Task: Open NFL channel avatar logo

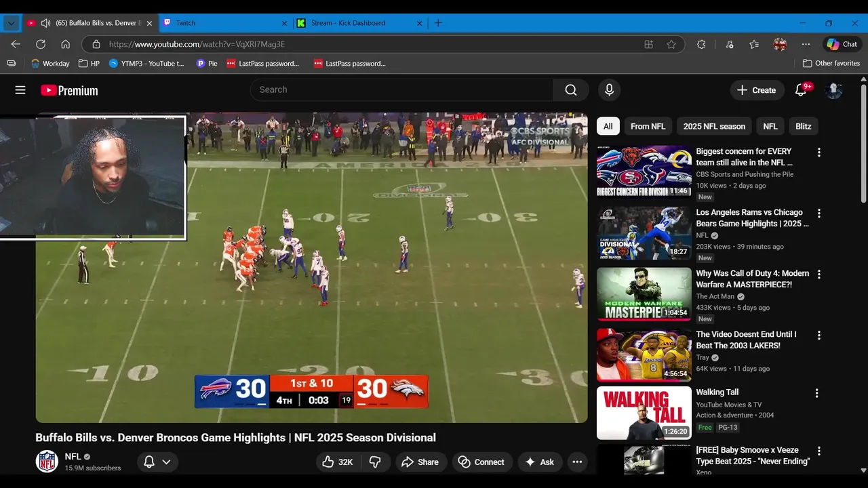Action: (x=47, y=462)
